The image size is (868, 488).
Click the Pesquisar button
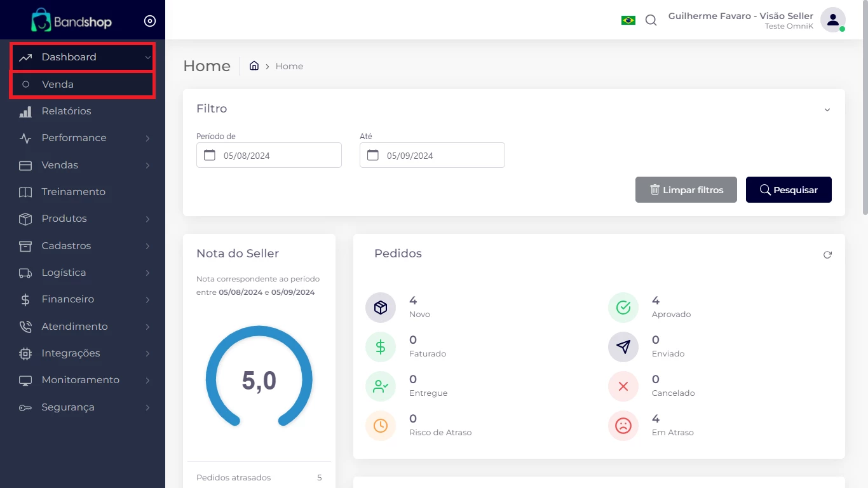coord(789,190)
